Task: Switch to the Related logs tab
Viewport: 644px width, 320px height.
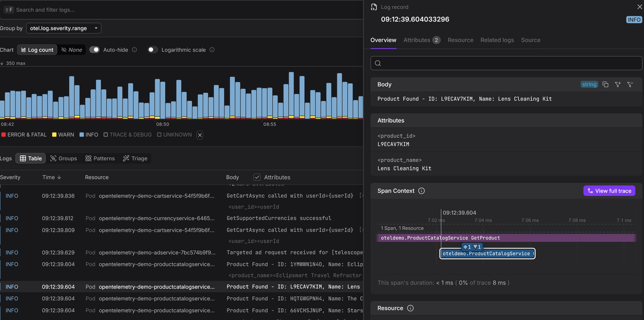Action: coord(497,40)
